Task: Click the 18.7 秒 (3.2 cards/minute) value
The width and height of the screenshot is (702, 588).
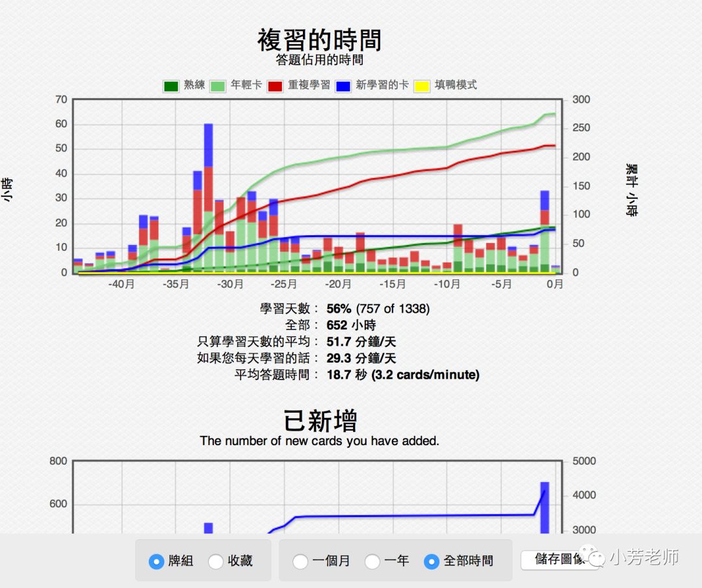Action: 403,374
